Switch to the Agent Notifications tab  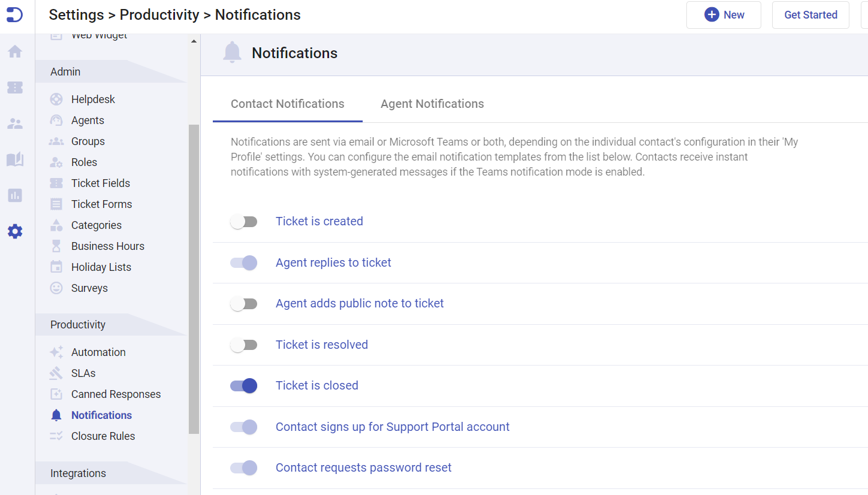click(x=432, y=104)
